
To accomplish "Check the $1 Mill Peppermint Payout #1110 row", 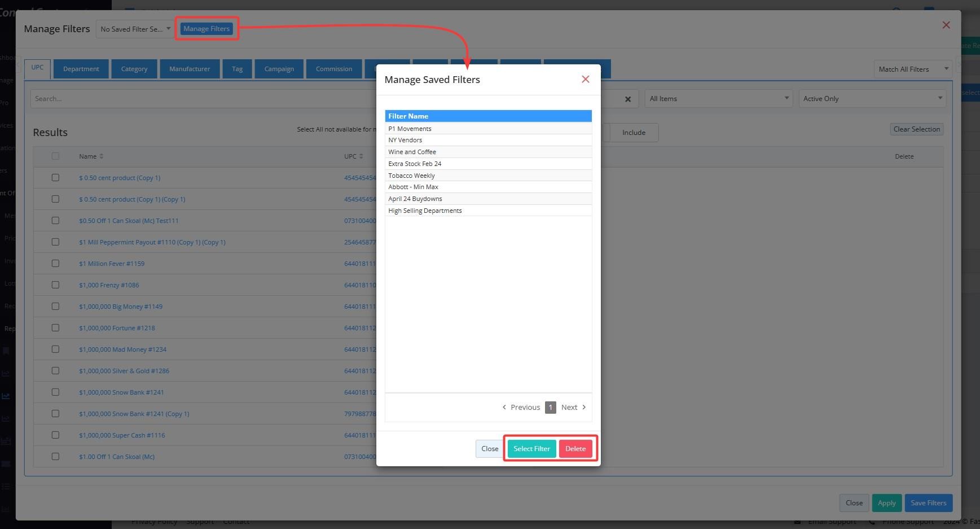I will pos(55,242).
